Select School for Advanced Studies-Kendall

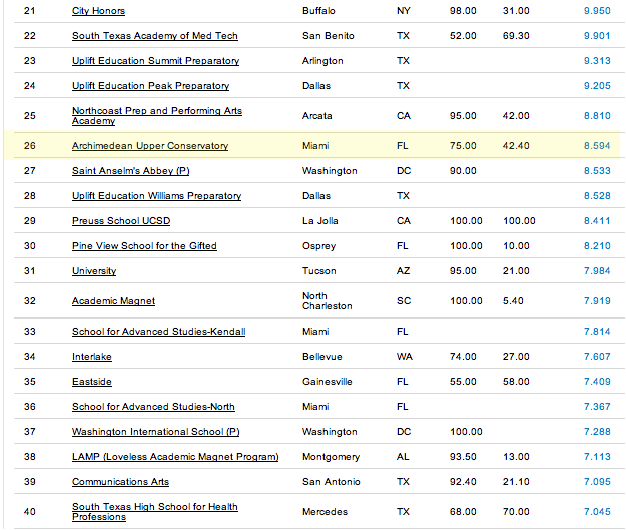coord(158,332)
